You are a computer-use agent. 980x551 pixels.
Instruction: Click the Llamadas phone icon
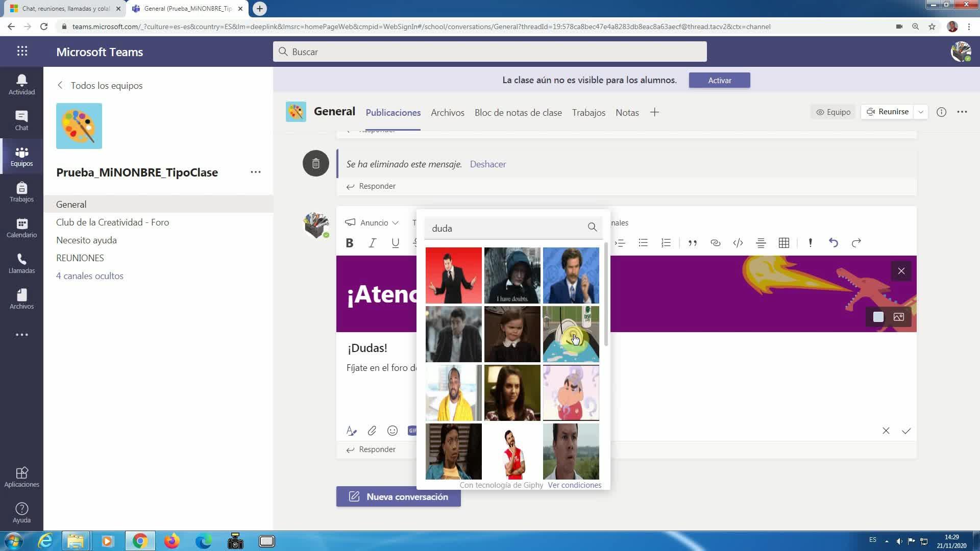pos(21,263)
